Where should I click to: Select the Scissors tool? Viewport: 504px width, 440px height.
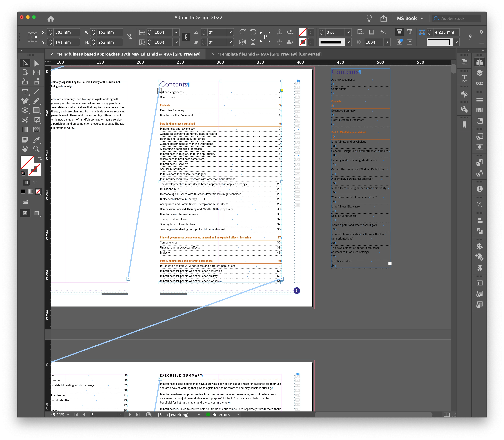(25, 120)
